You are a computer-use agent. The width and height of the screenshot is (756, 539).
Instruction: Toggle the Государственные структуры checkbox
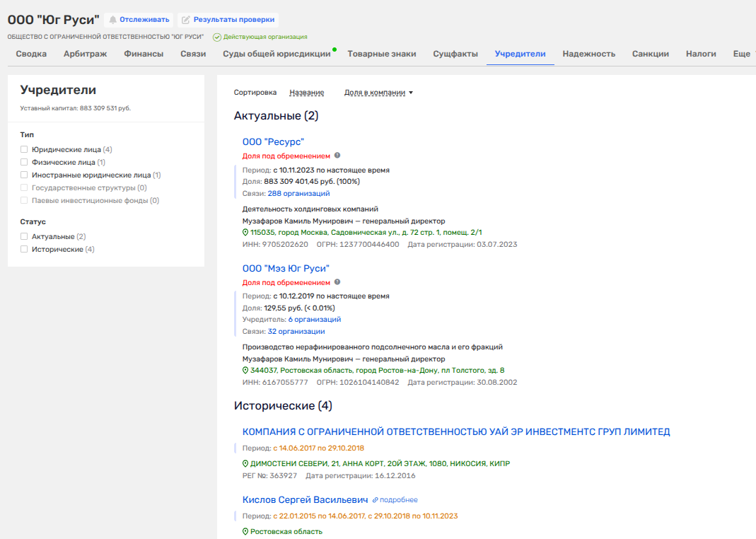tap(24, 187)
